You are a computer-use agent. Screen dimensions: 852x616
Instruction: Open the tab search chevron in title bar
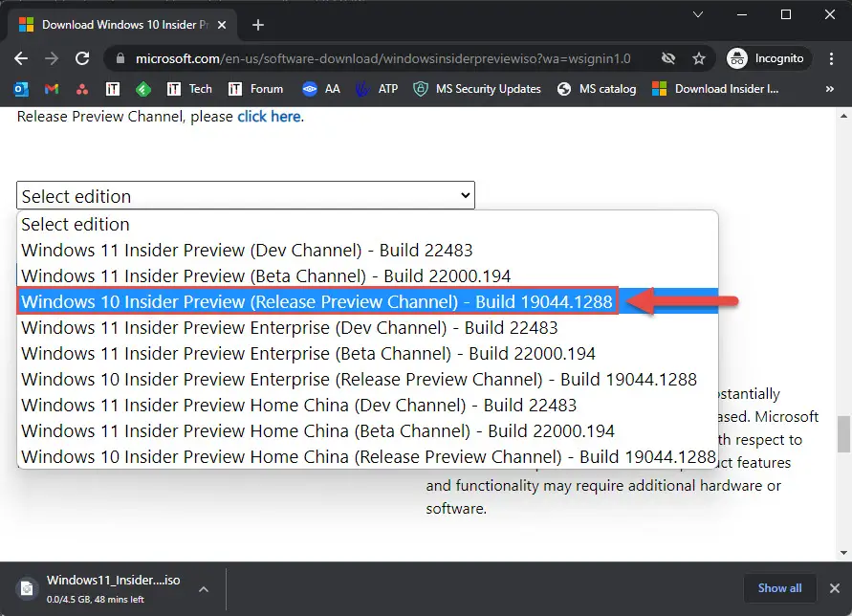(x=698, y=14)
